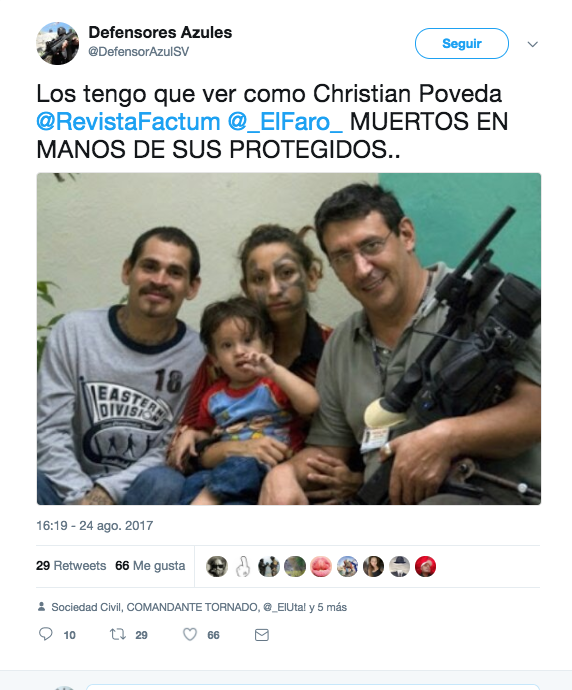Send tweet via direct message envelope icon
The height and width of the screenshot is (690, 572).
262,635
